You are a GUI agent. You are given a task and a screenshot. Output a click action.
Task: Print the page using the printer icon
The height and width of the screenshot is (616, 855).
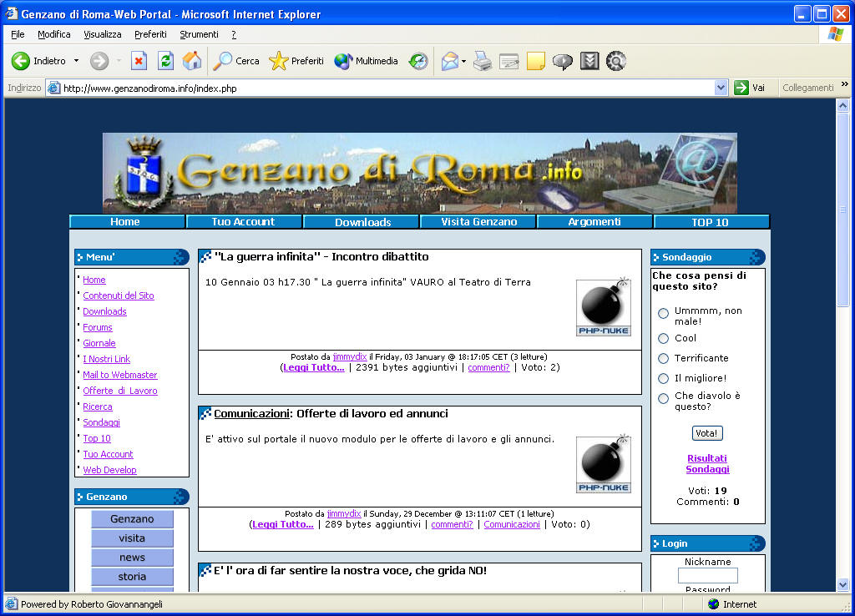click(x=483, y=61)
